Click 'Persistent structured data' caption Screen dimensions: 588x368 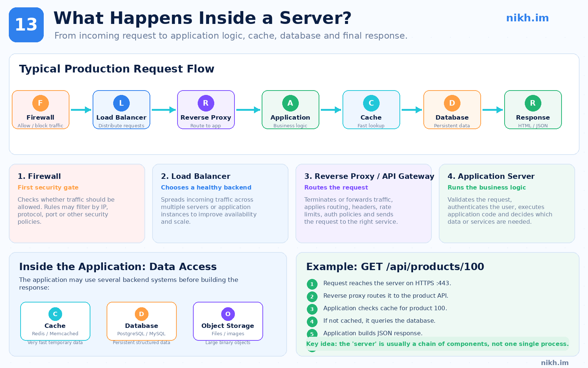pyautogui.click(x=141, y=342)
